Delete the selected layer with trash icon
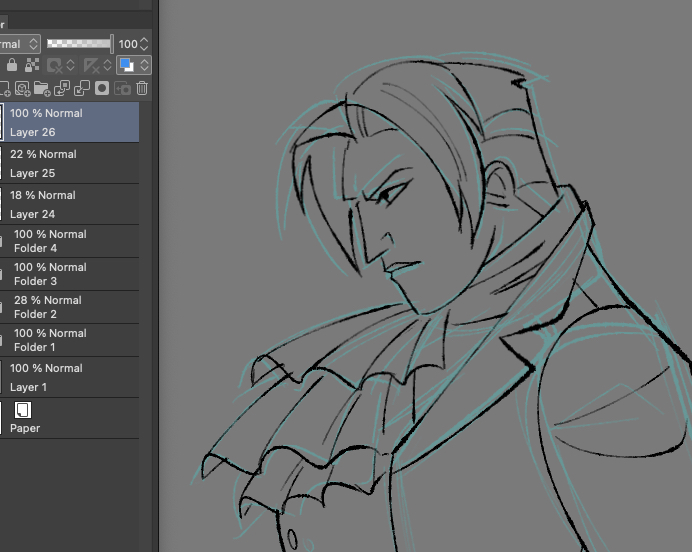Image resolution: width=692 pixels, height=552 pixels. coord(142,89)
